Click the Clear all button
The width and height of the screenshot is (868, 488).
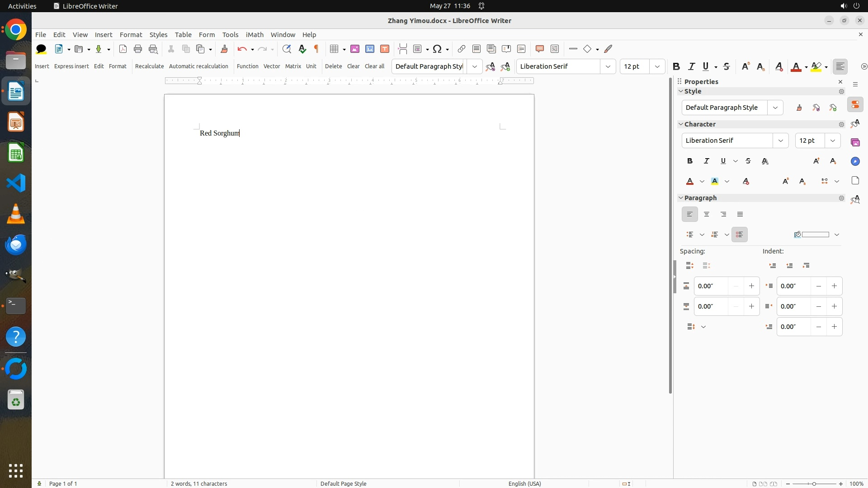[374, 66]
